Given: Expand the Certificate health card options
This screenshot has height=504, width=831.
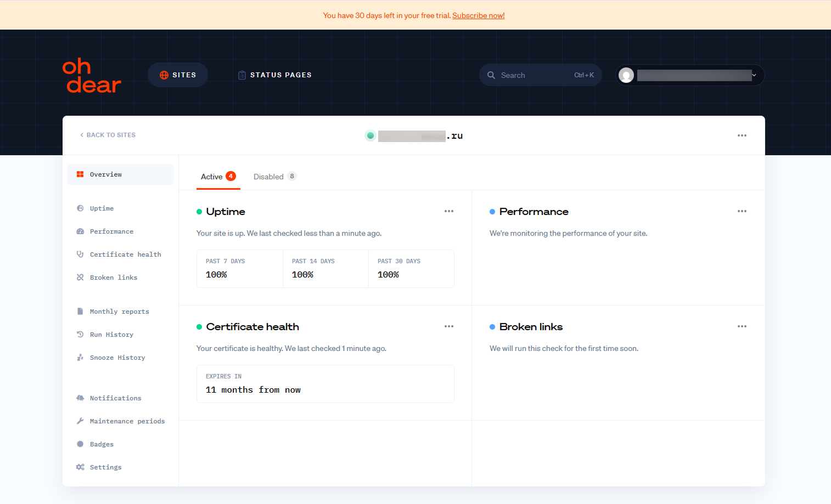Looking at the screenshot, I should (449, 326).
